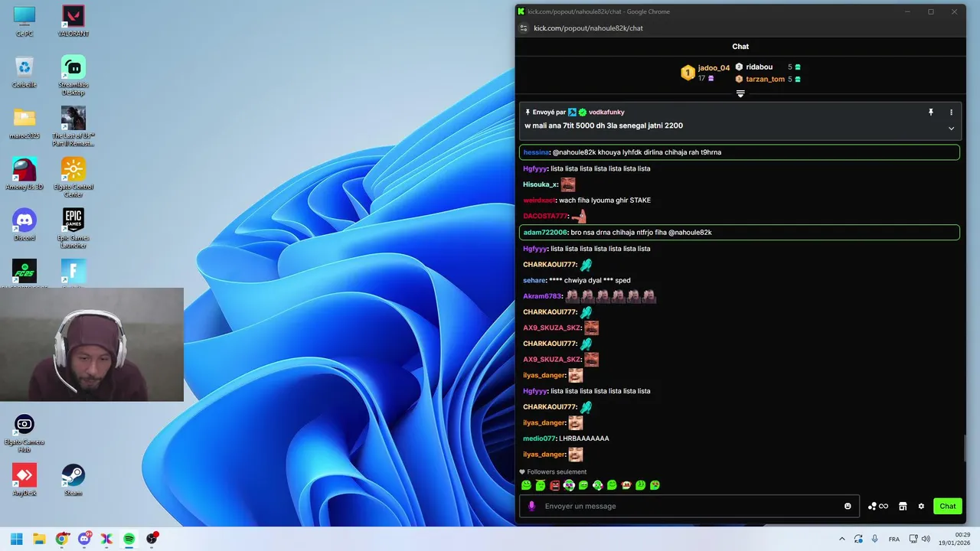Click the Chrome site info icon

tap(524, 28)
